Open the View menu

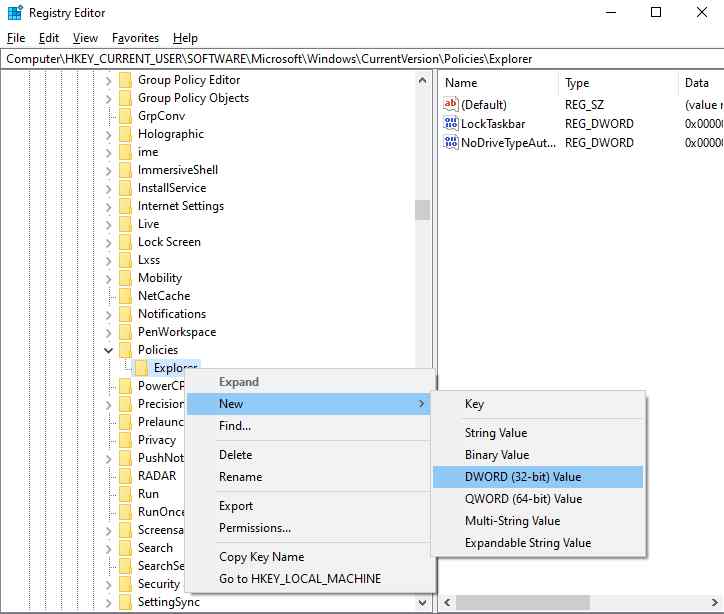[x=85, y=38]
